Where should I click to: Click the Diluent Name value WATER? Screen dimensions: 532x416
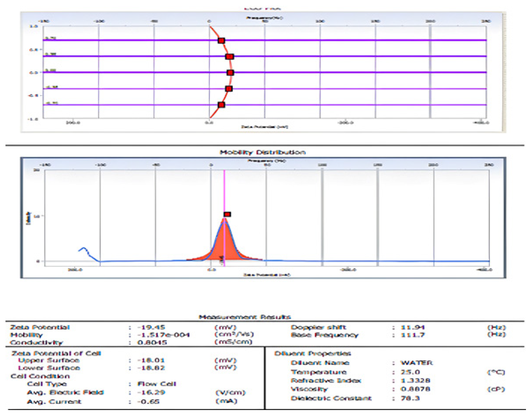click(416, 363)
